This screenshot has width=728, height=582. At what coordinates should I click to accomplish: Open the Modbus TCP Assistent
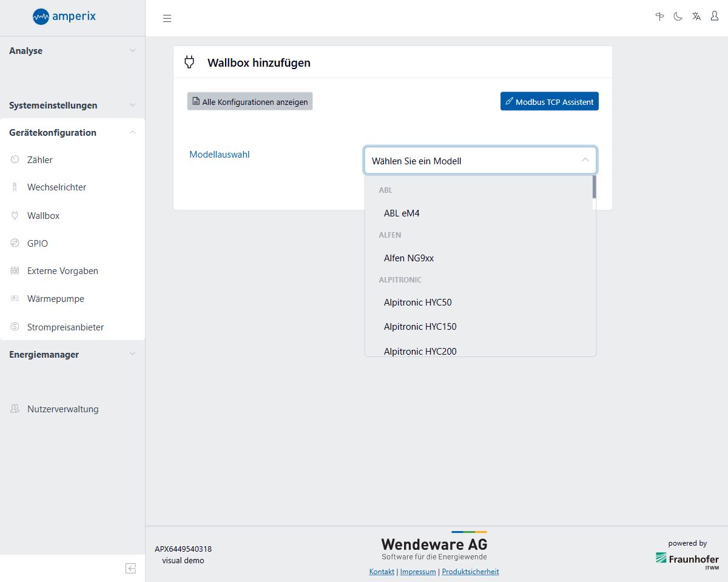point(549,102)
